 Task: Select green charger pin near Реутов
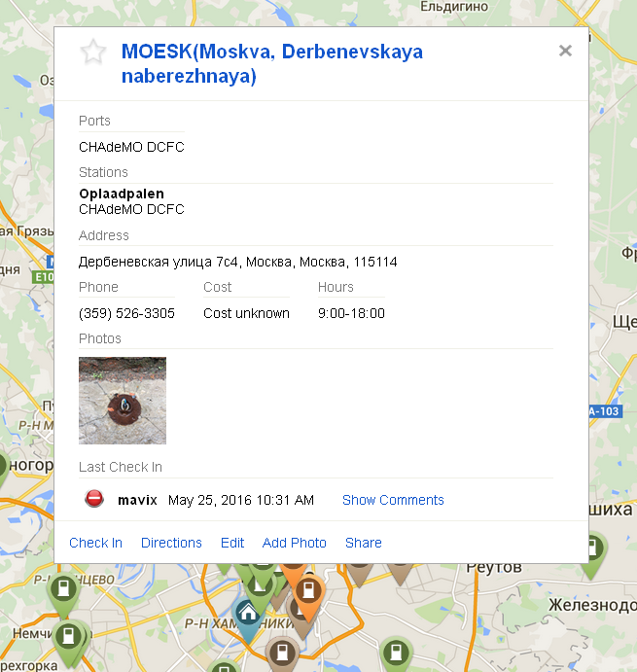592,552
